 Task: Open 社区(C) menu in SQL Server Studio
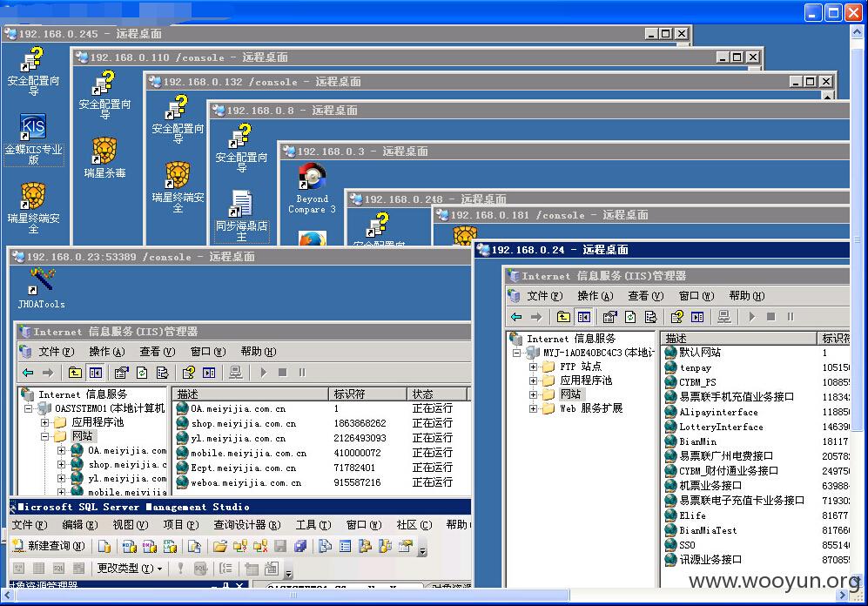coord(414,525)
